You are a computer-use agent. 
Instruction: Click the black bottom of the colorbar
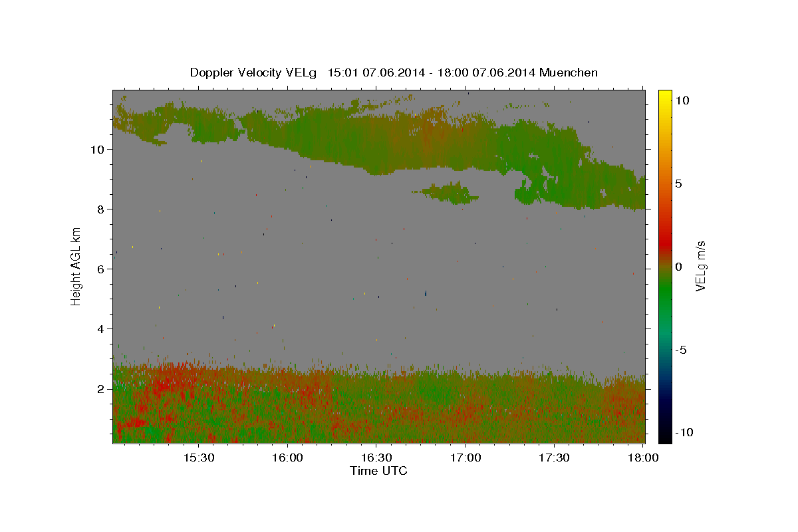tap(665, 437)
